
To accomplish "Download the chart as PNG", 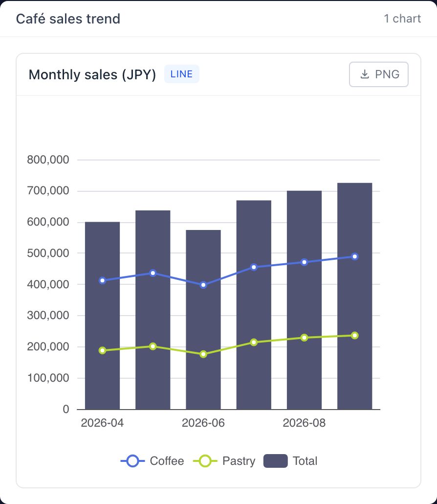I will coord(378,74).
